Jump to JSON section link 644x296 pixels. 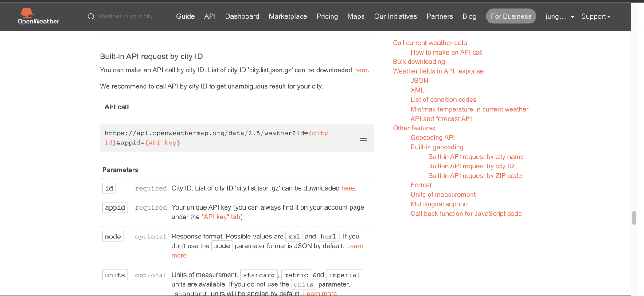(419, 81)
